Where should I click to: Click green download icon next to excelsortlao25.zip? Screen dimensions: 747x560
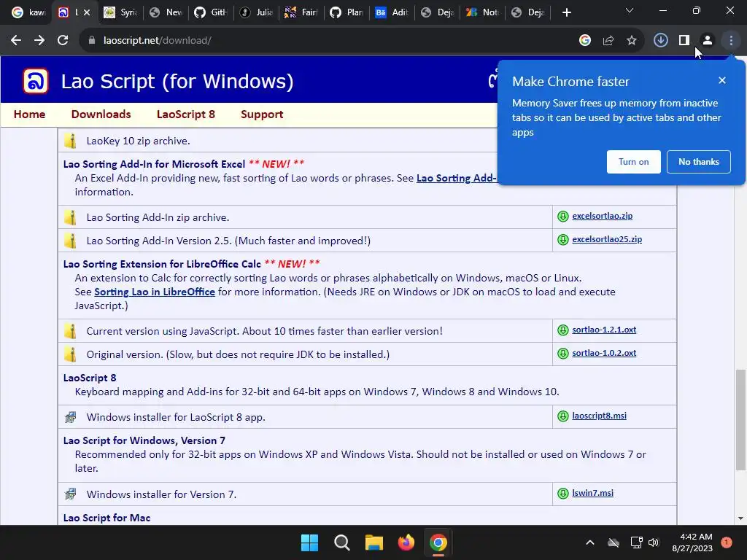click(x=563, y=239)
